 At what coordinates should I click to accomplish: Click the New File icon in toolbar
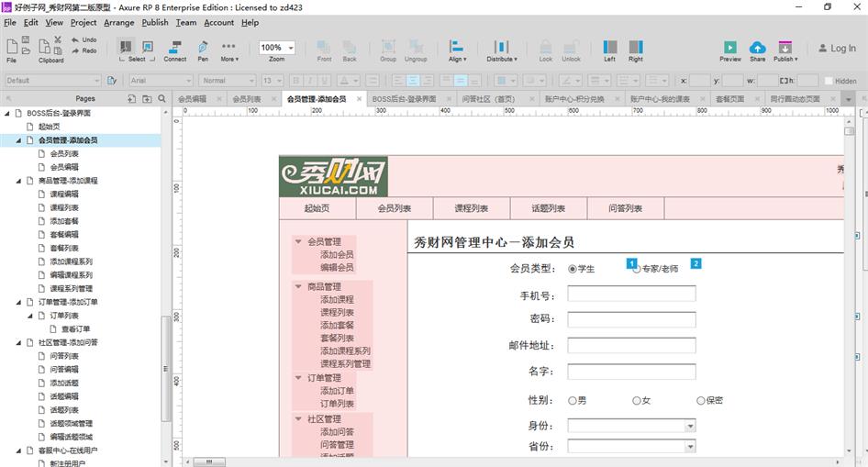tap(12, 47)
